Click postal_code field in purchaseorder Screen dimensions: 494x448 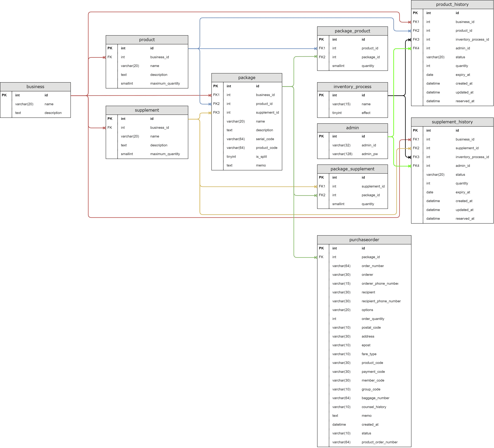point(371,328)
